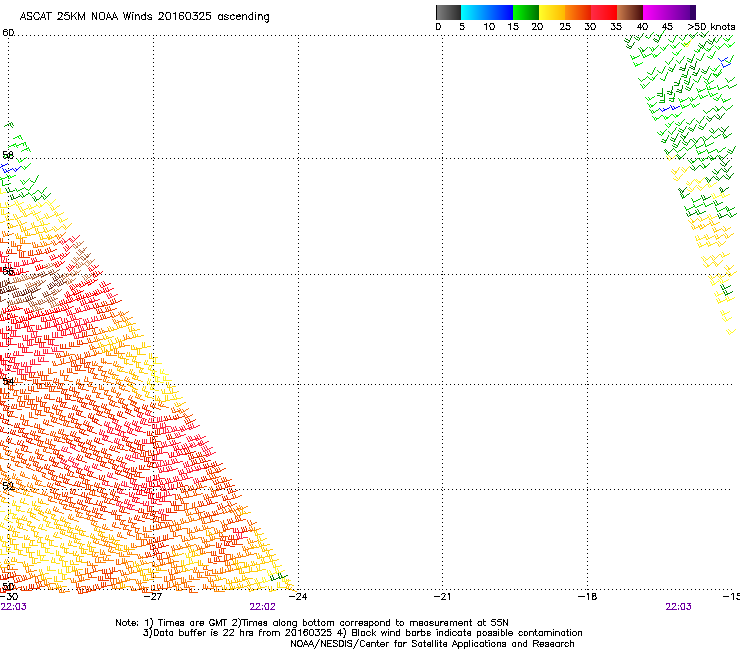Select the blue 10-15 knots legend segment
740x650 pixels.
tap(500, 12)
